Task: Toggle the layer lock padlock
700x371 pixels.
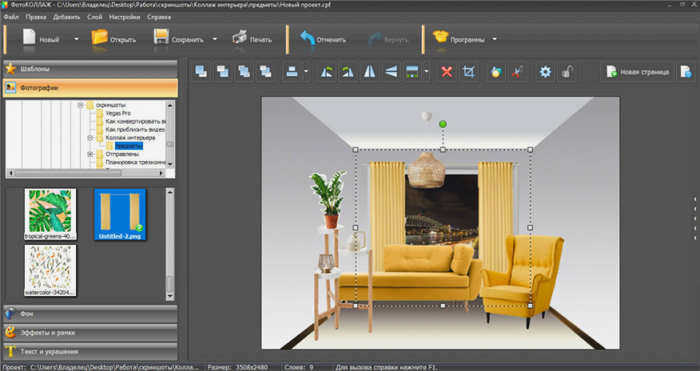Action: pos(567,71)
